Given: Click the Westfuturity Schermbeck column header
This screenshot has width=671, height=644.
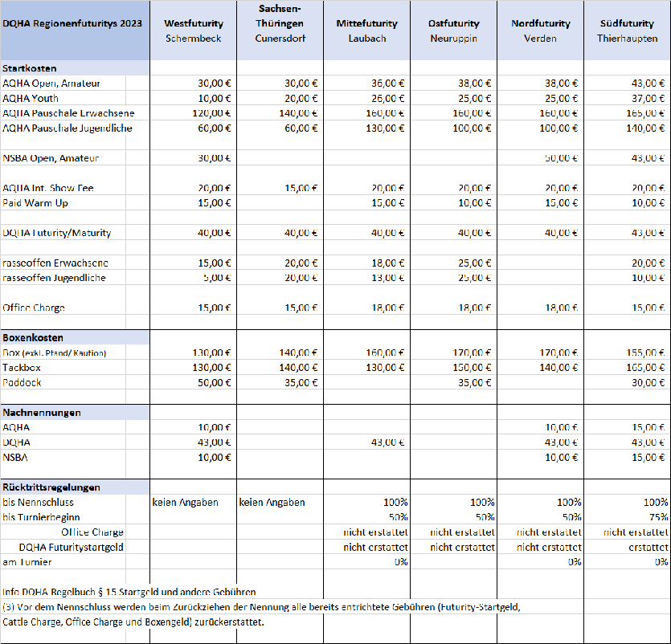Looking at the screenshot, I should coord(193,31).
